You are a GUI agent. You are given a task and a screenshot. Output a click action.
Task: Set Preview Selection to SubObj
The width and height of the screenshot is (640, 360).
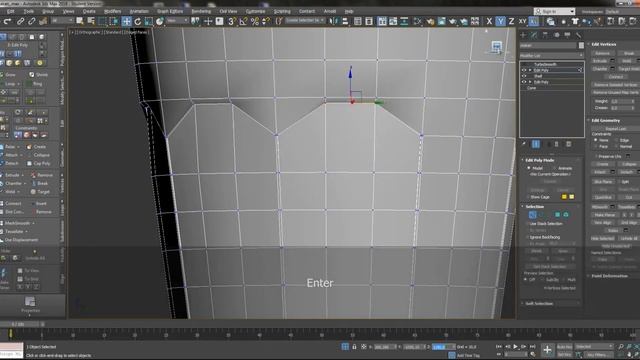click(x=543, y=280)
